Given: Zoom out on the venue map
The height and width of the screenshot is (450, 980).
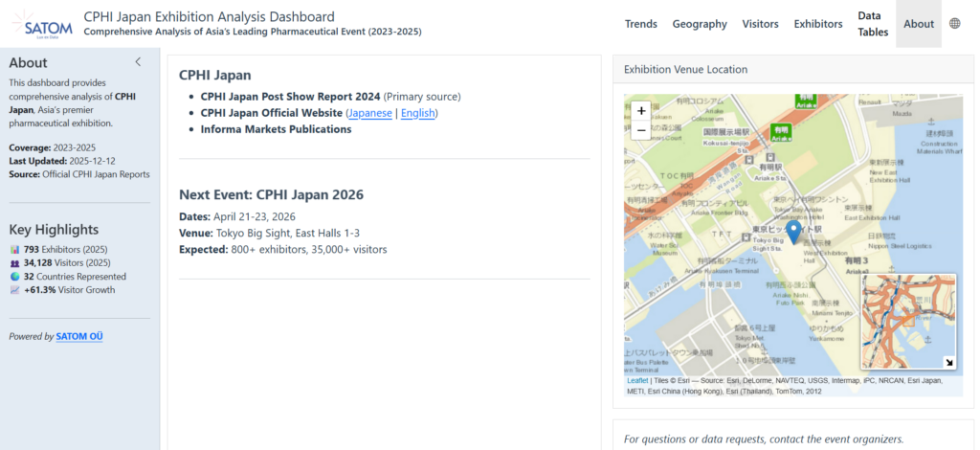Looking at the screenshot, I should point(640,130).
